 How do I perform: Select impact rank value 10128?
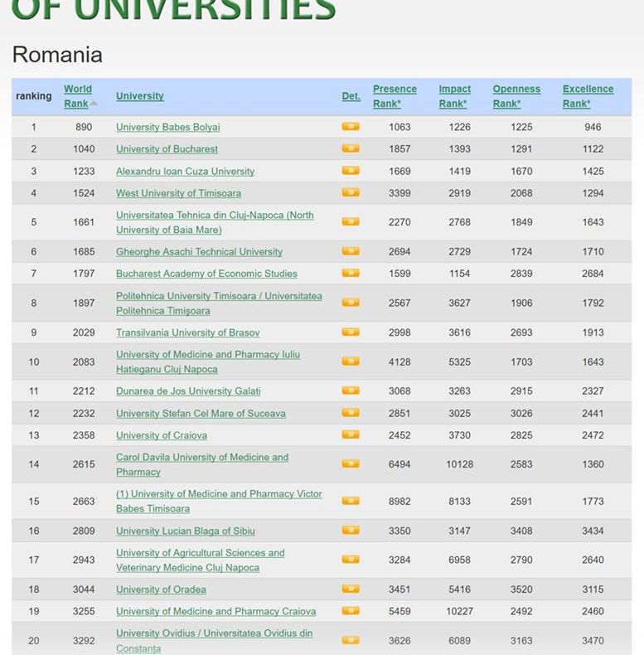pos(459,464)
